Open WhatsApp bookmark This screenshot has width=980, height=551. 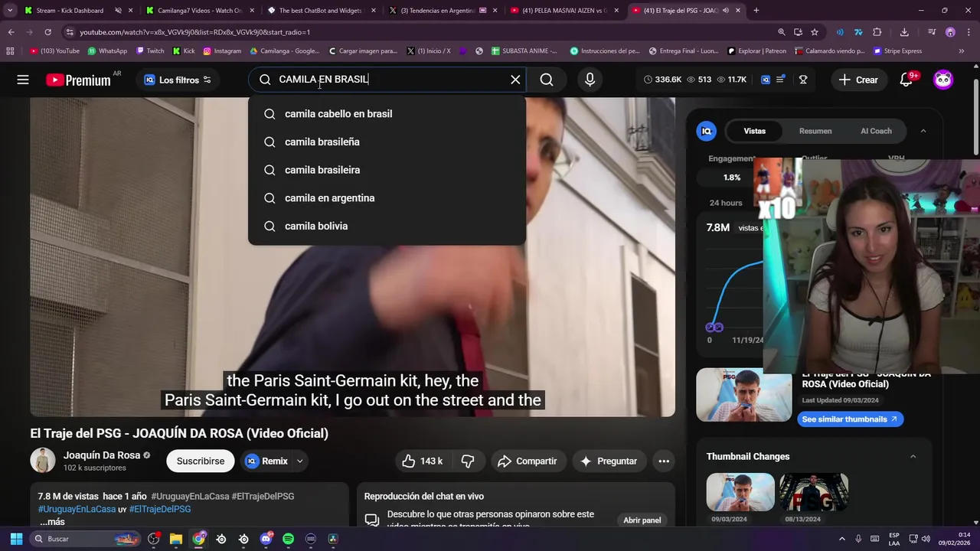[107, 51]
